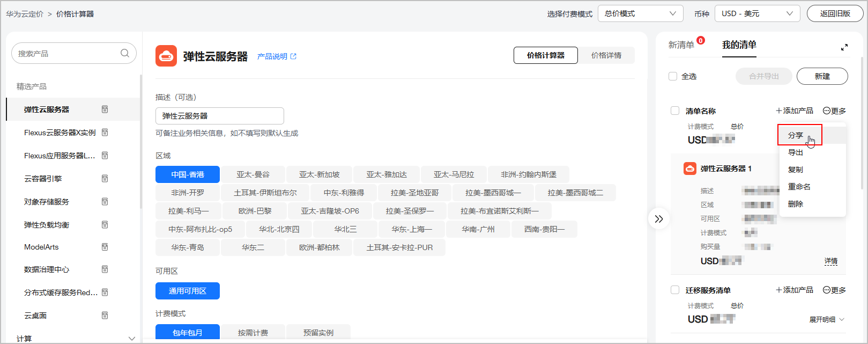The image size is (868, 344).
Task: Click the 返回旧版 button
Action: (x=835, y=13)
